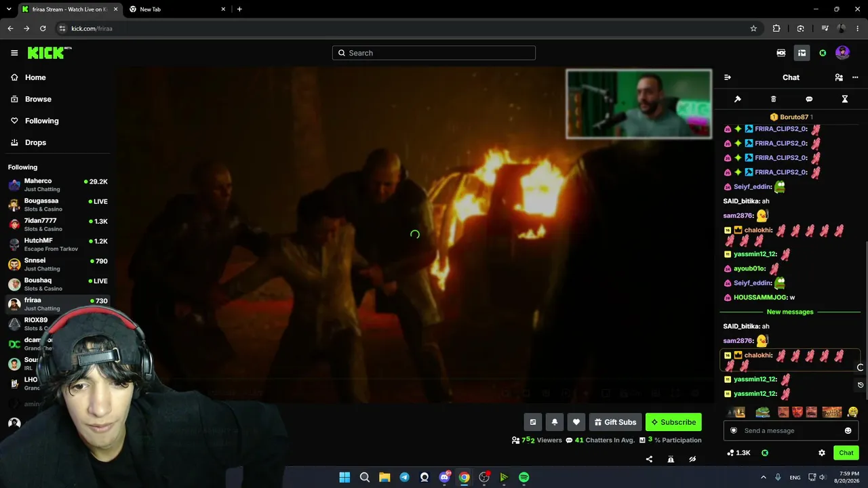
Task: Toggle the hide eye-slash icon
Action: pyautogui.click(x=692, y=459)
